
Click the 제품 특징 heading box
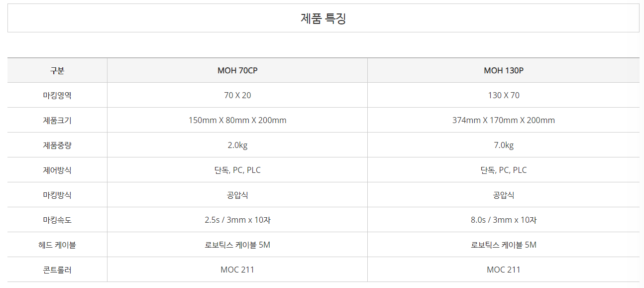[x=323, y=18]
